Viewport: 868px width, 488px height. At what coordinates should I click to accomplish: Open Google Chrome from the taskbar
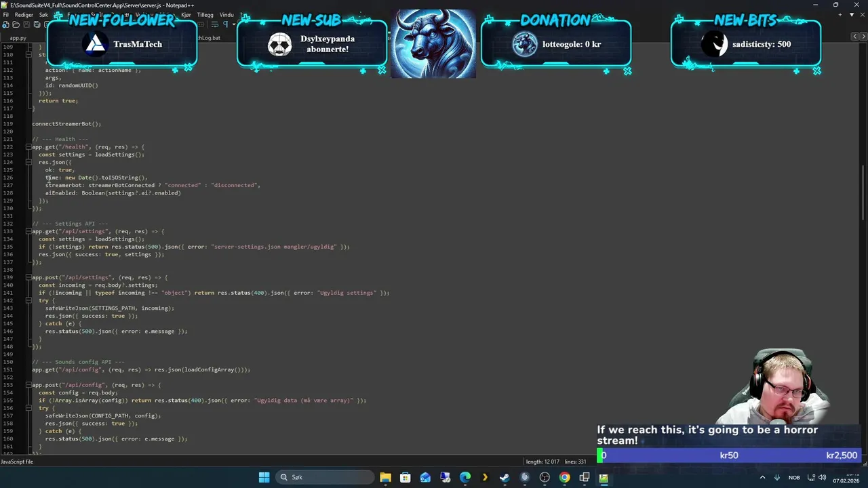pyautogui.click(x=564, y=477)
